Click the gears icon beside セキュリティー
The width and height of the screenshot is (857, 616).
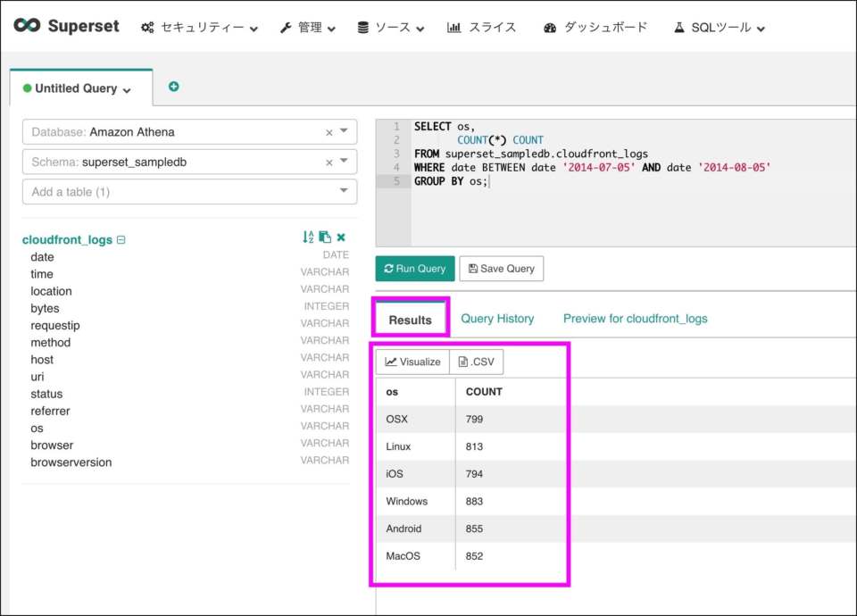[149, 27]
